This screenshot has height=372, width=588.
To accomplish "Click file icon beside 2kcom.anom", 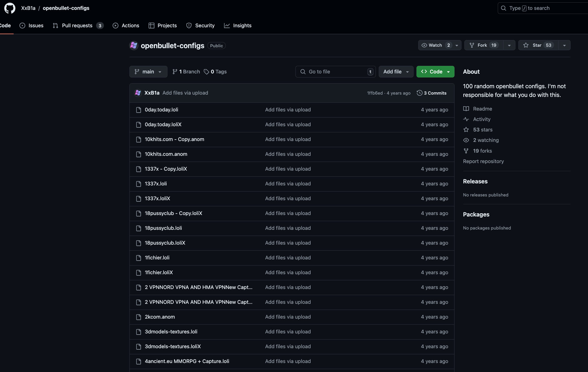I will [139, 317].
